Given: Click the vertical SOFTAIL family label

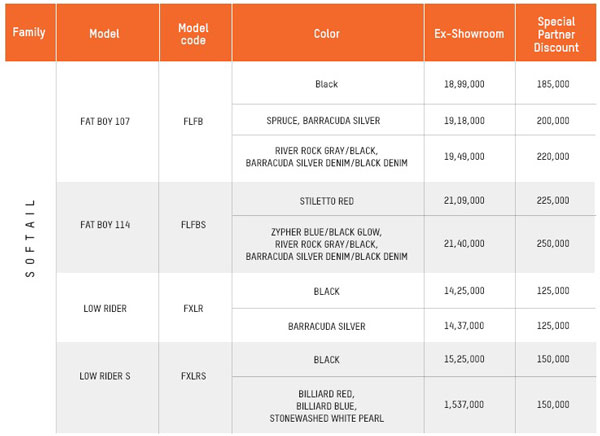Looking at the screenshot, I should tap(29, 238).
